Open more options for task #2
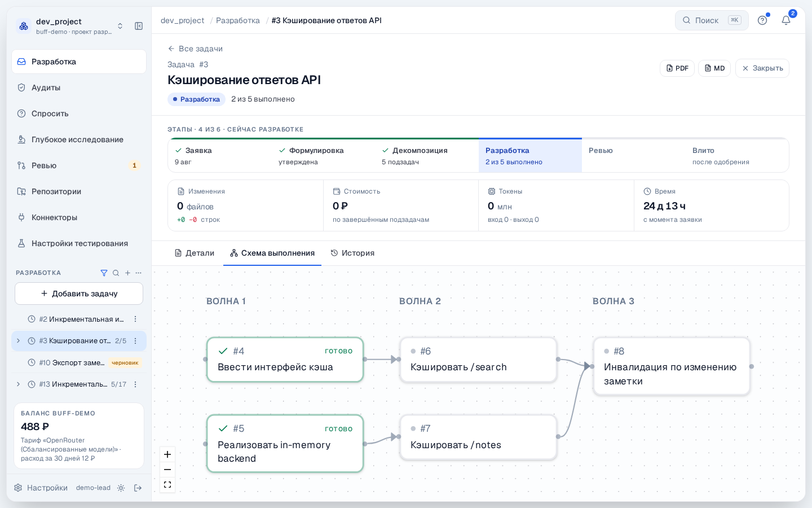 tap(135, 319)
